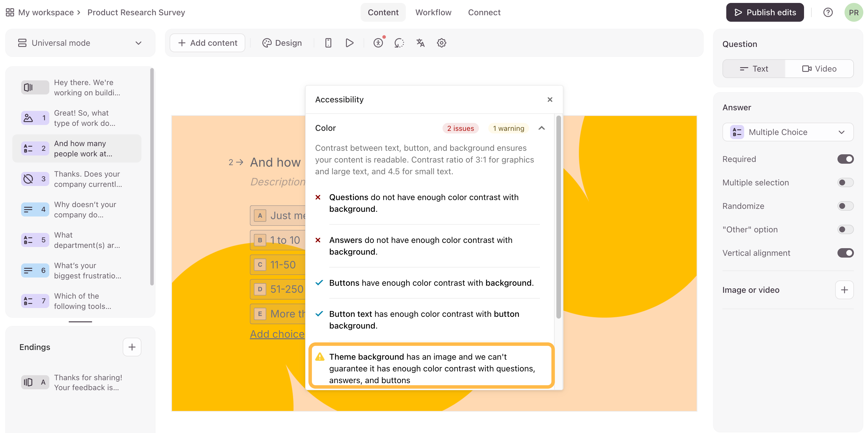
Task: Select answer choice D '51-250'
Action: (x=277, y=289)
